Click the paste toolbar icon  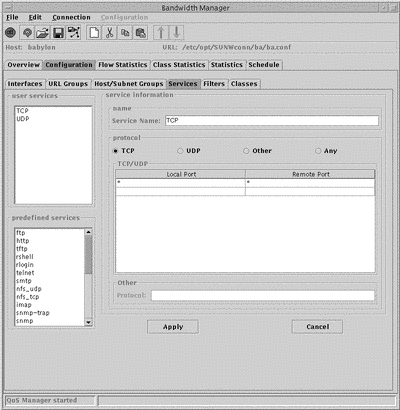tap(141, 33)
